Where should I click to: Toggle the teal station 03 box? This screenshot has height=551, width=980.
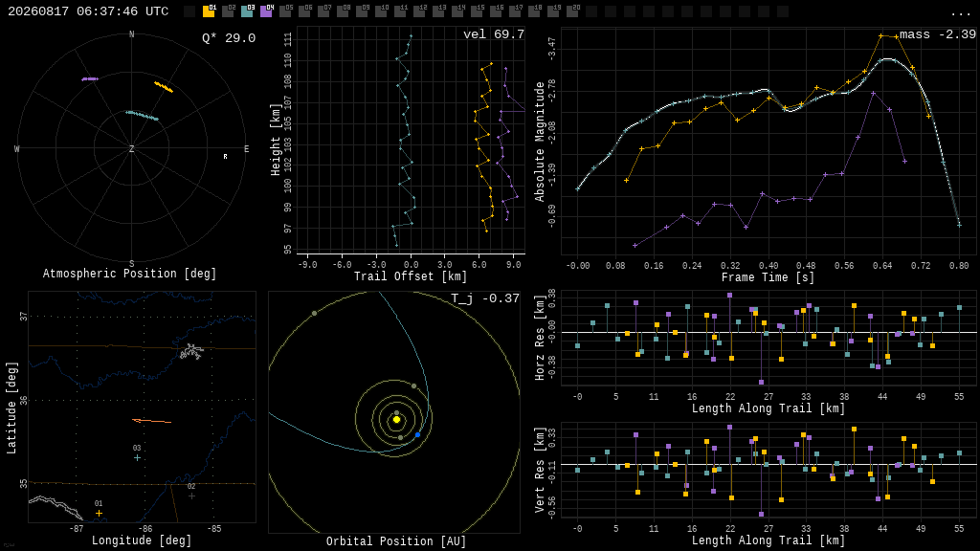click(x=248, y=11)
